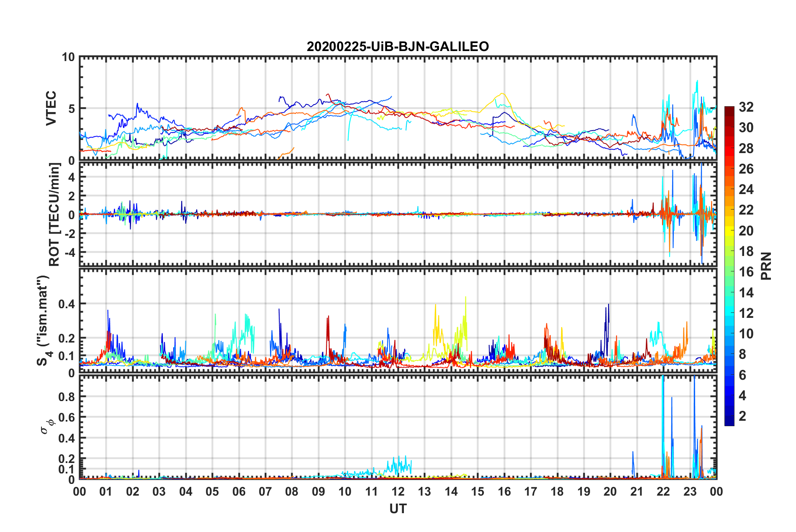Click the UT axis tick label "12"
This screenshot has height=532, width=796.
[x=398, y=491]
